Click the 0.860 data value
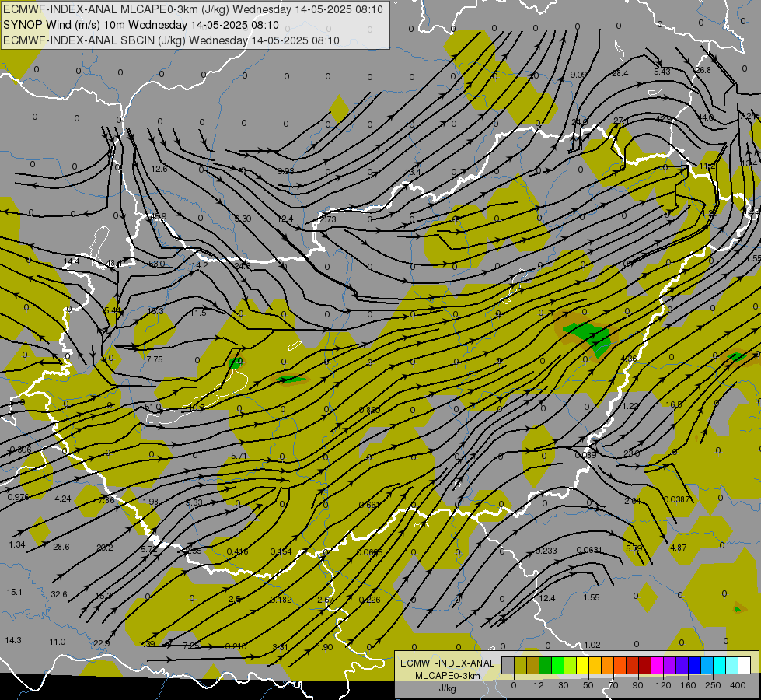761x700 pixels. [x=369, y=410]
